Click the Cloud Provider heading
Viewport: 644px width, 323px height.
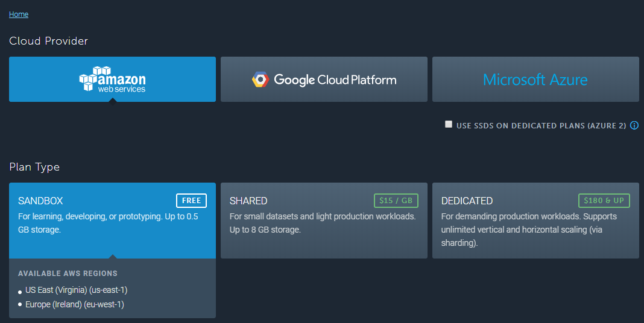[x=48, y=41]
